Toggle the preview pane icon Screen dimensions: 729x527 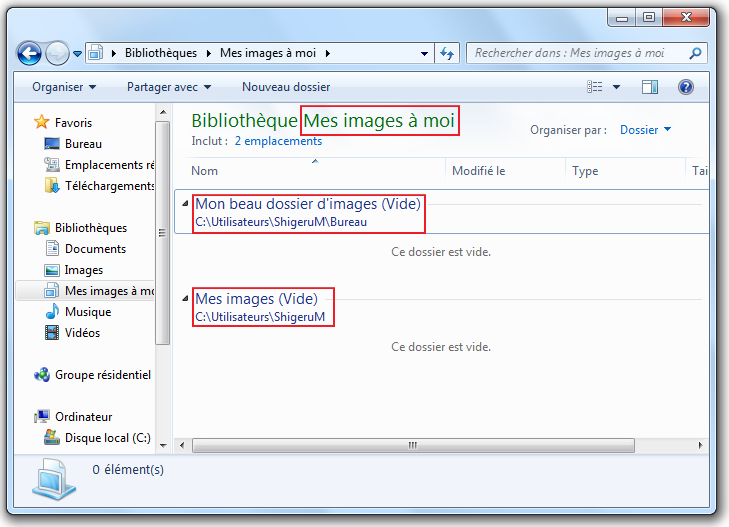[650, 87]
